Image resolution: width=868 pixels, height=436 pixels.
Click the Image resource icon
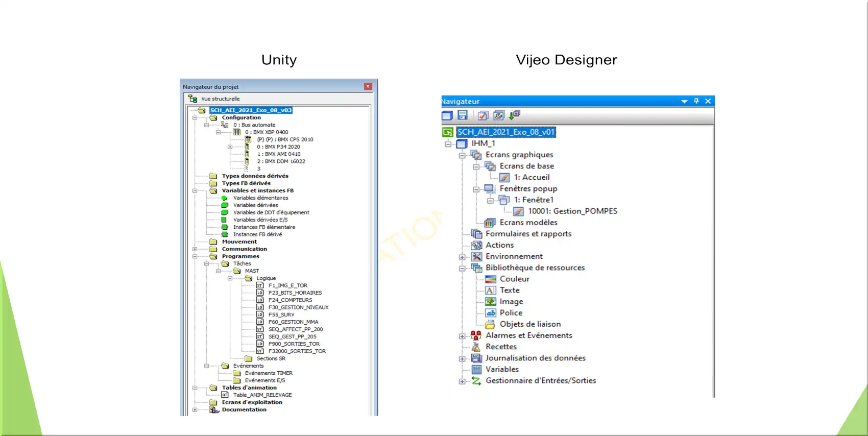pyautogui.click(x=491, y=302)
